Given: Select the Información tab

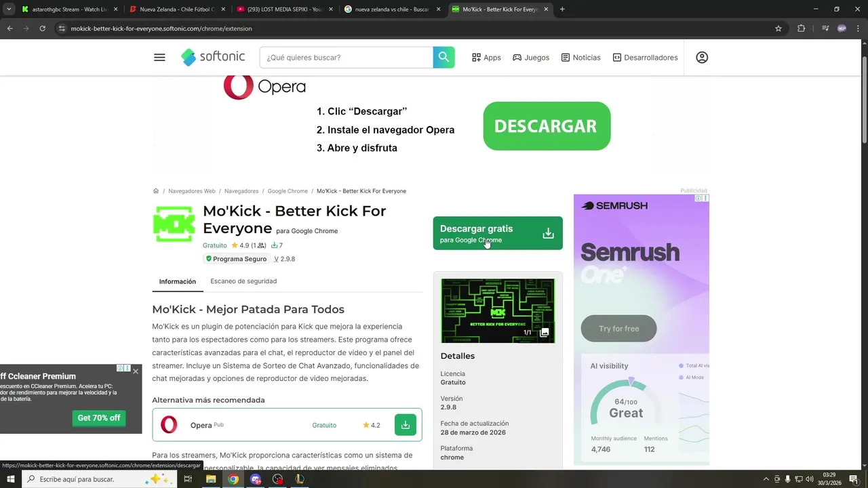Looking at the screenshot, I should click(178, 281).
